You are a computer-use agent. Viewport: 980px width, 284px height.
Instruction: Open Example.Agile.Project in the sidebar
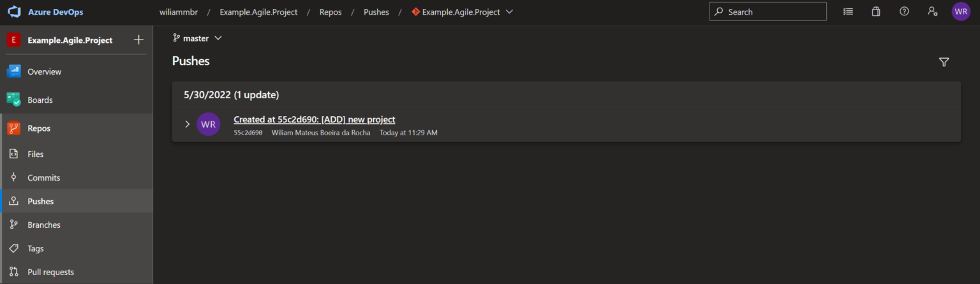coord(70,40)
